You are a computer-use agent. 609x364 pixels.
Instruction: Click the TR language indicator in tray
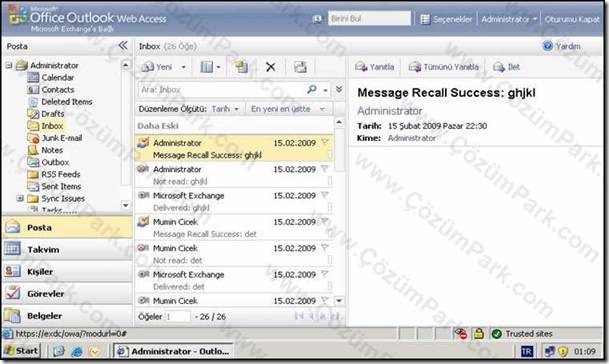tap(526, 352)
